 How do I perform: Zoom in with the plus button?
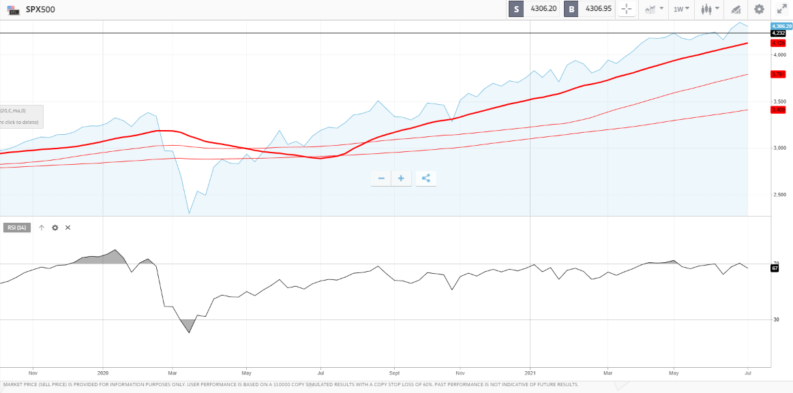click(x=401, y=179)
